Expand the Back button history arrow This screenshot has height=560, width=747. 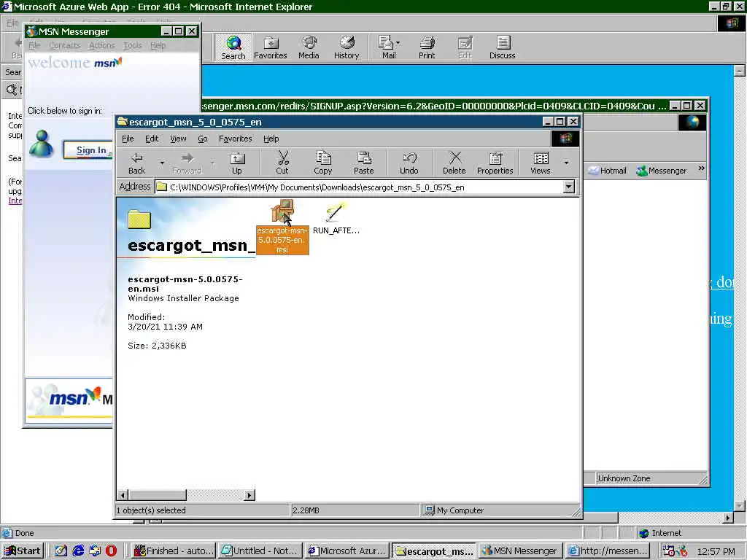pos(162,163)
